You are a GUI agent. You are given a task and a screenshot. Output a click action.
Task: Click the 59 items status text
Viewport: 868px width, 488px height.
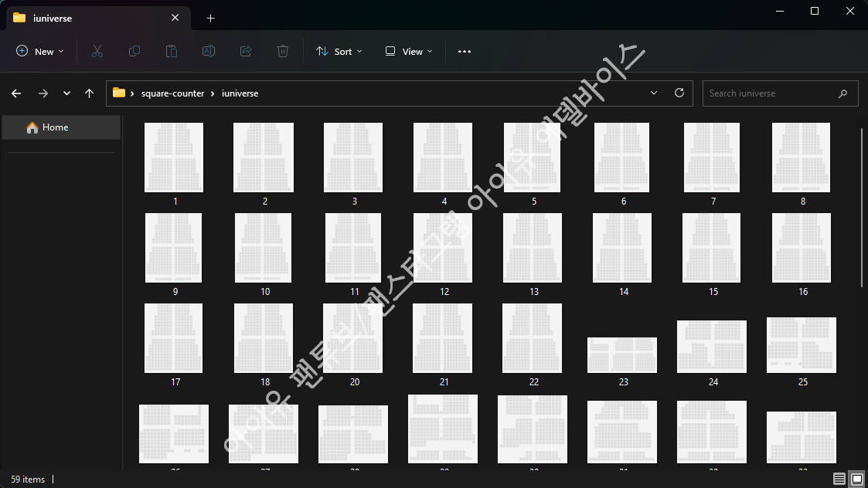click(x=28, y=480)
